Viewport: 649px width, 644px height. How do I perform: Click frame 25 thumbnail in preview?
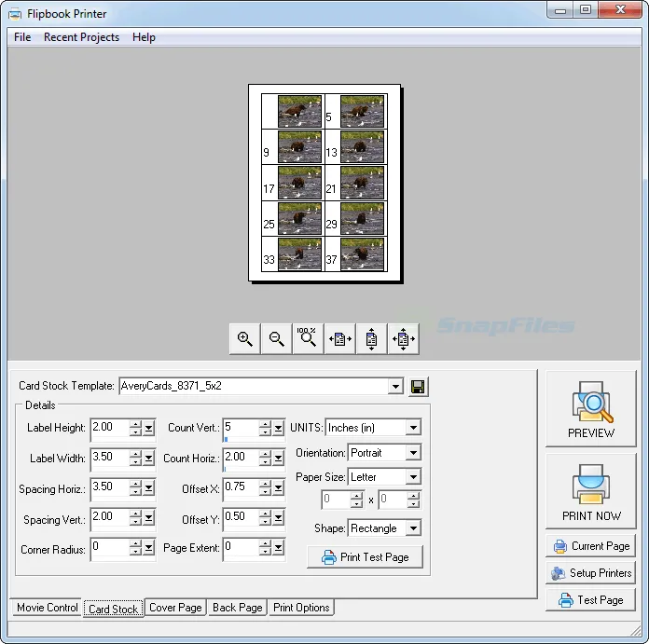[x=299, y=219]
